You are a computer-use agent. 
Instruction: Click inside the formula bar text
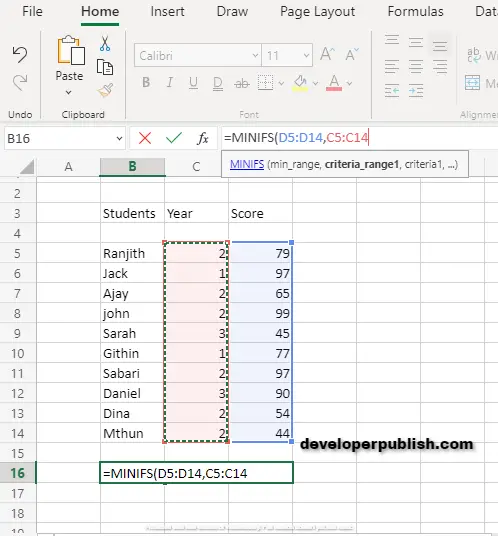pos(296,138)
